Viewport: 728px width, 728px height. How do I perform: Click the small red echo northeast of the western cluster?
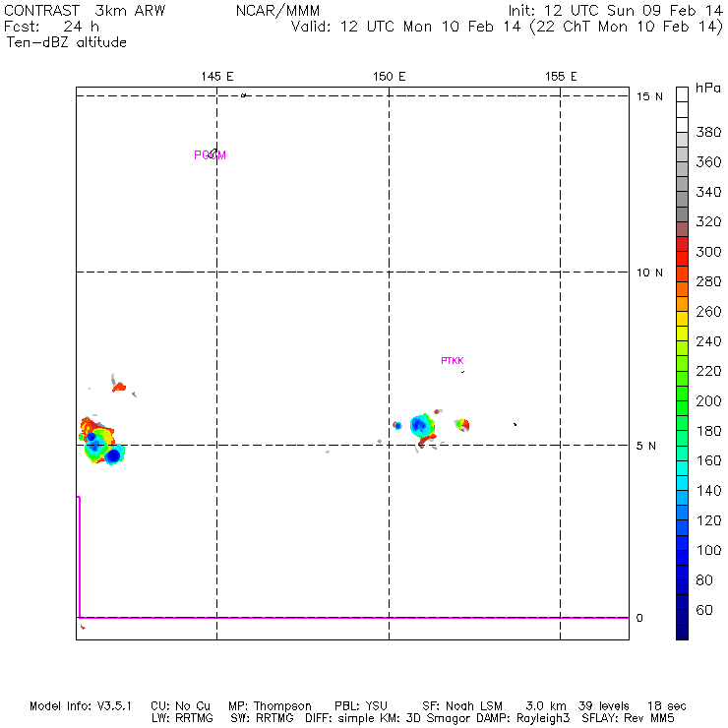point(119,387)
